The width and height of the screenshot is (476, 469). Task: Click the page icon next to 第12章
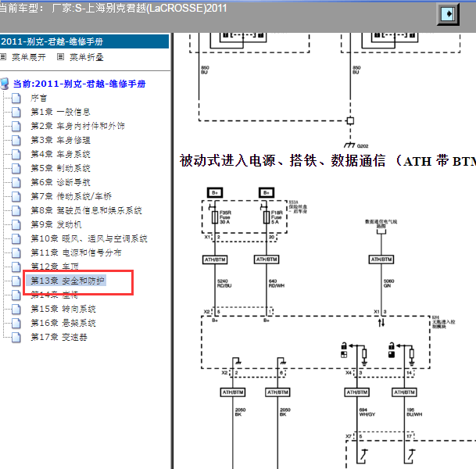[16, 267]
